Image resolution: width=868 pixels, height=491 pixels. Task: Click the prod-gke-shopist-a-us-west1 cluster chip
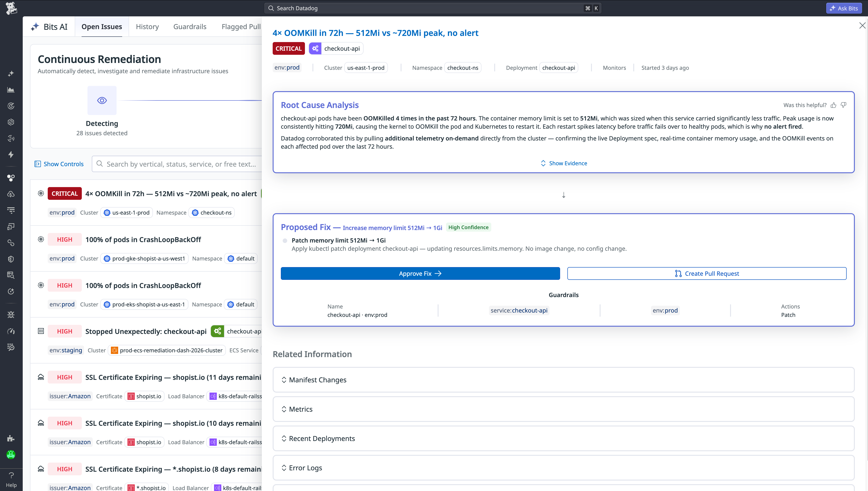pos(145,258)
